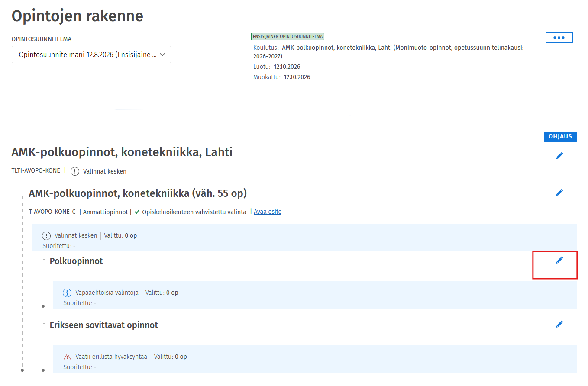This screenshot has width=588, height=386.
Task: Click the exclamation icon beside TLTI-AVOPO-KONE
Action: pos(75,171)
